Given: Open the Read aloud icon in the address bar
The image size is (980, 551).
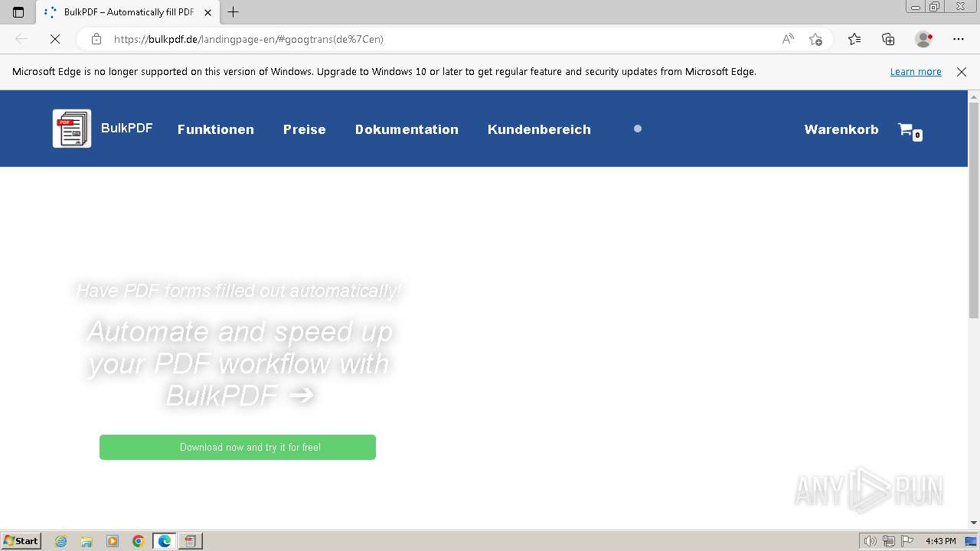Looking at the screenshot, I should click(x=788, y=39).
